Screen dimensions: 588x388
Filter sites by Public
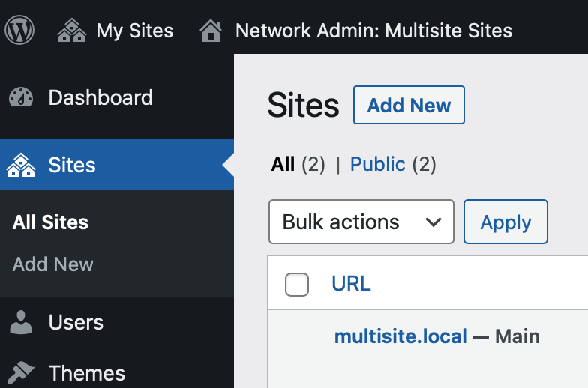pos(377,165)
